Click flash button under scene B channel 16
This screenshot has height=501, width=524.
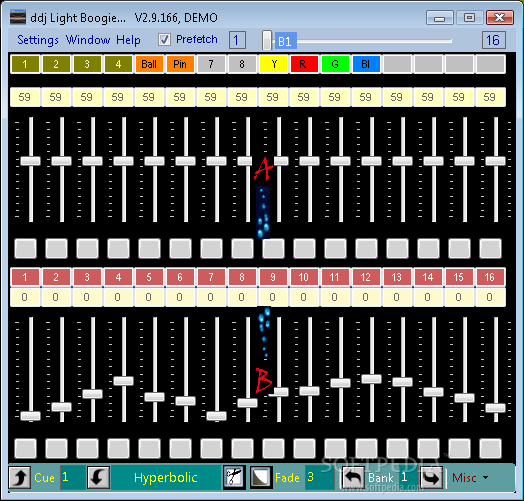[491, 448]
